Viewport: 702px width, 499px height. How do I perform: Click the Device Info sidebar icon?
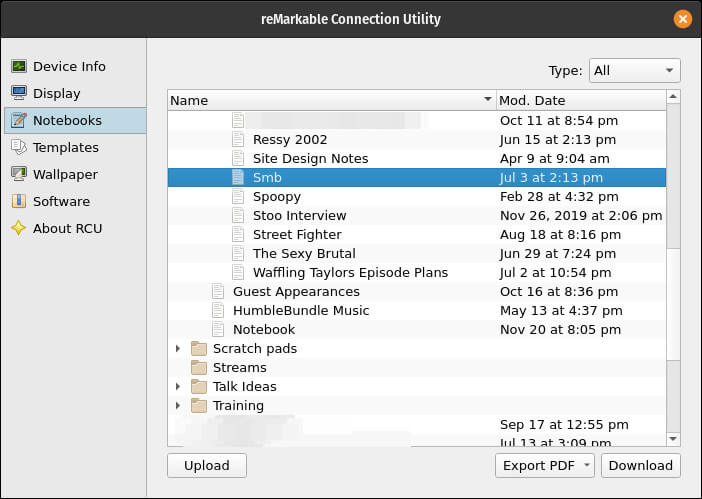point(18,66)
